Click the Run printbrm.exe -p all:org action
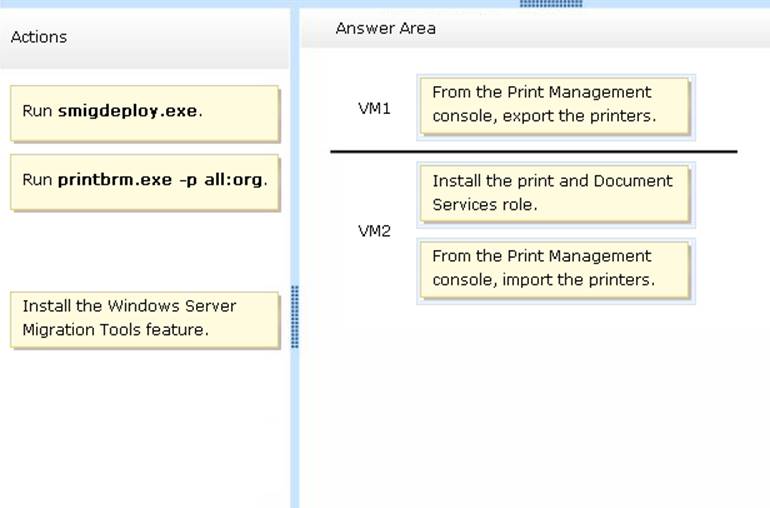 [144, 181]
